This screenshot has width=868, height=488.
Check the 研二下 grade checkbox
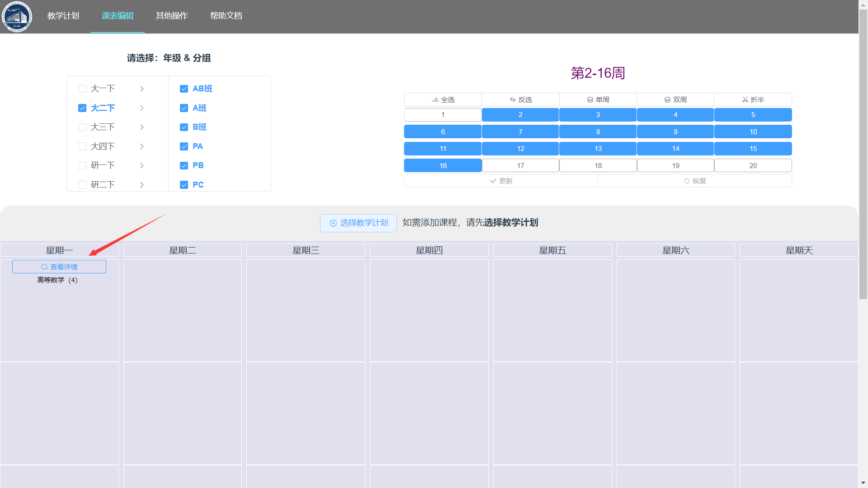82,185
